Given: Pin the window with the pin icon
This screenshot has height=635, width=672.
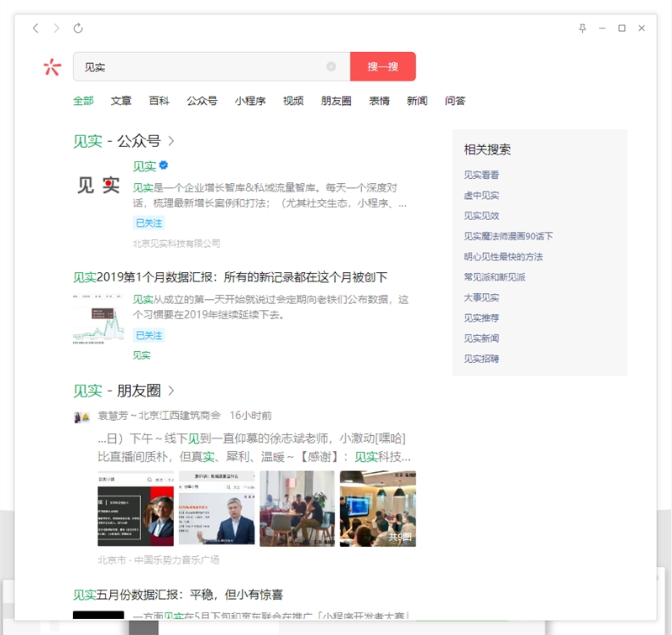Looking at the screenshot, I should point(582,29).
